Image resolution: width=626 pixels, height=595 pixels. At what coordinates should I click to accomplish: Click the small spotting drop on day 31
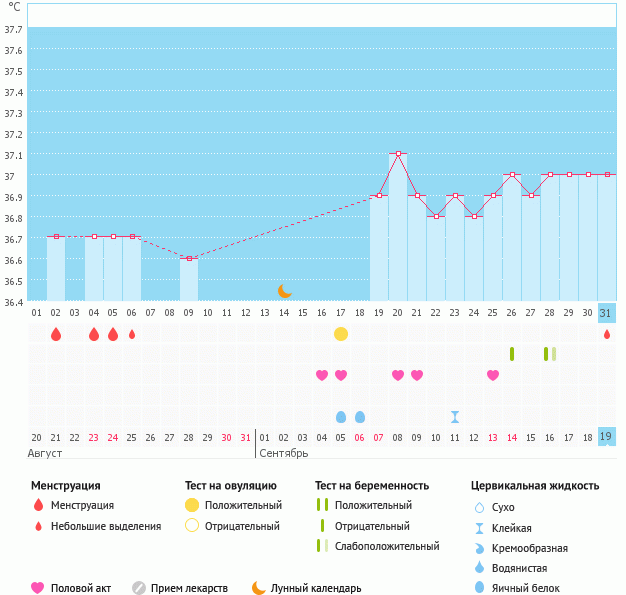[606, 334]
